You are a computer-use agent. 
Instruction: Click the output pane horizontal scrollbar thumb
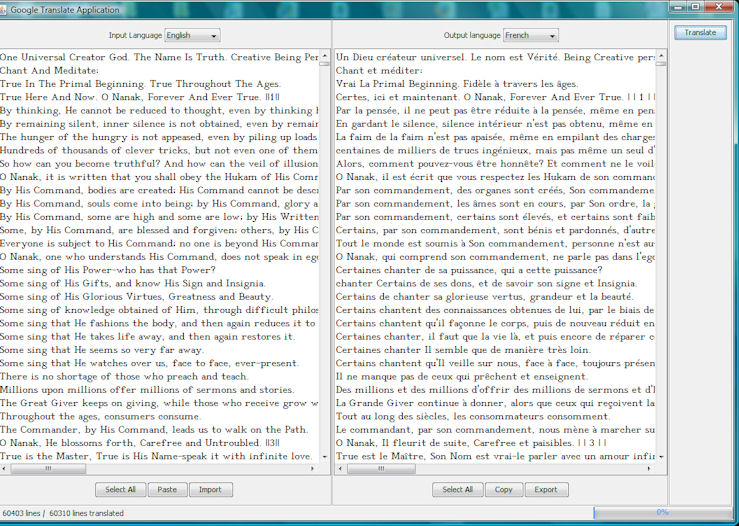tap(382, 468)
